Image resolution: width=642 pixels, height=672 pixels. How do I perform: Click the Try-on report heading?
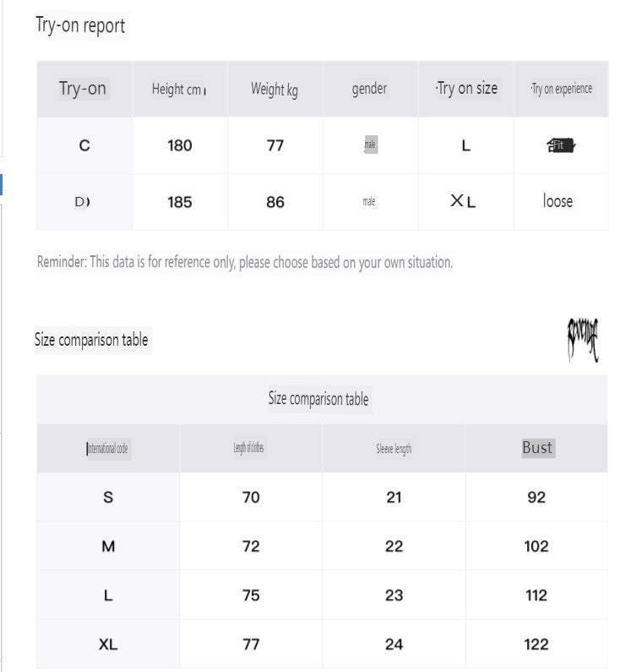(80, 25)
